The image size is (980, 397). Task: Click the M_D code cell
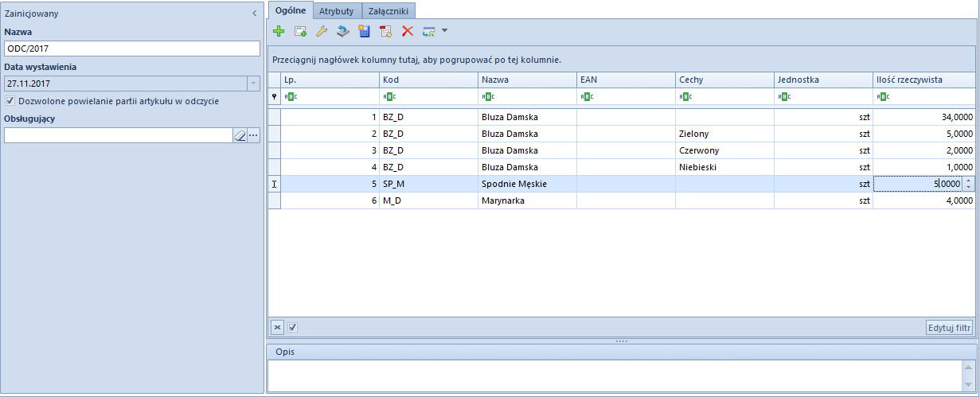[428, 200]
